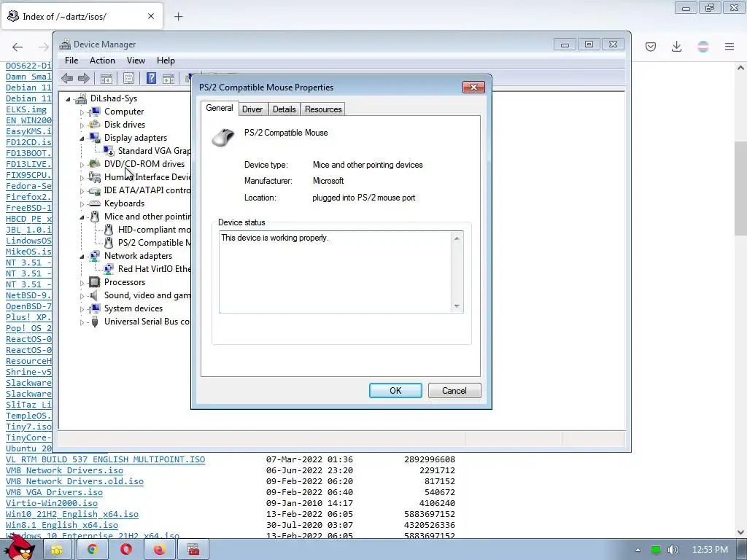
Task: Click the Sound, video and game category icon
Action: (95, 295)
